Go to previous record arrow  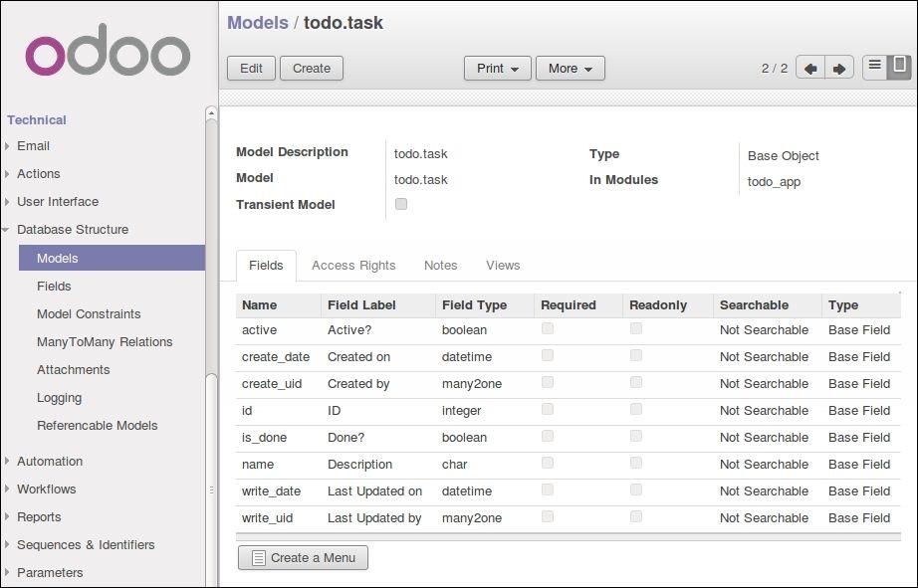coord(810,69)
